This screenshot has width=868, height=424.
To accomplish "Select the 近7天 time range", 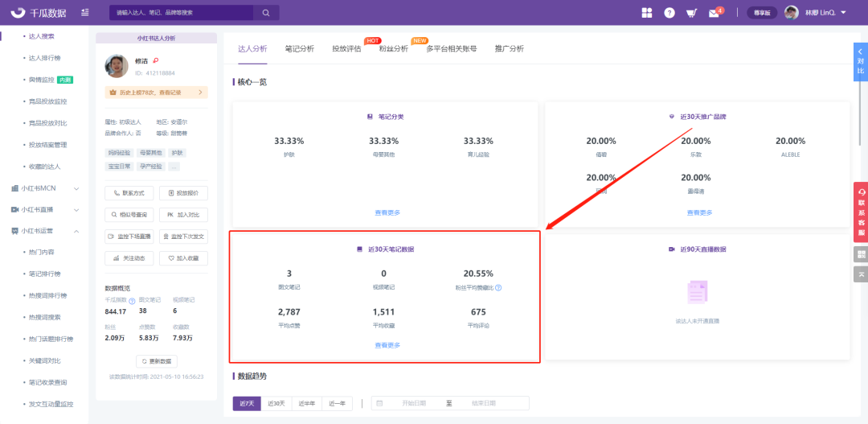I will (247, 404).
